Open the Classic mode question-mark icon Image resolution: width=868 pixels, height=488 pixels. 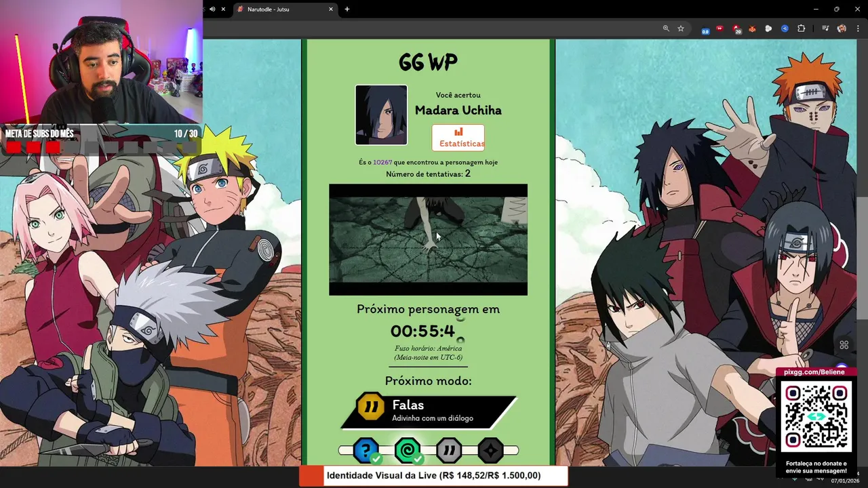pos(366,450)
